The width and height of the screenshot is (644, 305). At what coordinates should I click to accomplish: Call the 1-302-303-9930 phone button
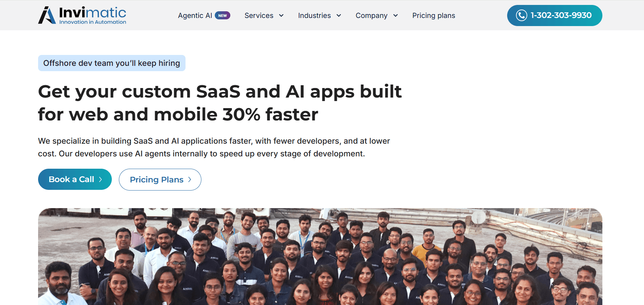554,15
